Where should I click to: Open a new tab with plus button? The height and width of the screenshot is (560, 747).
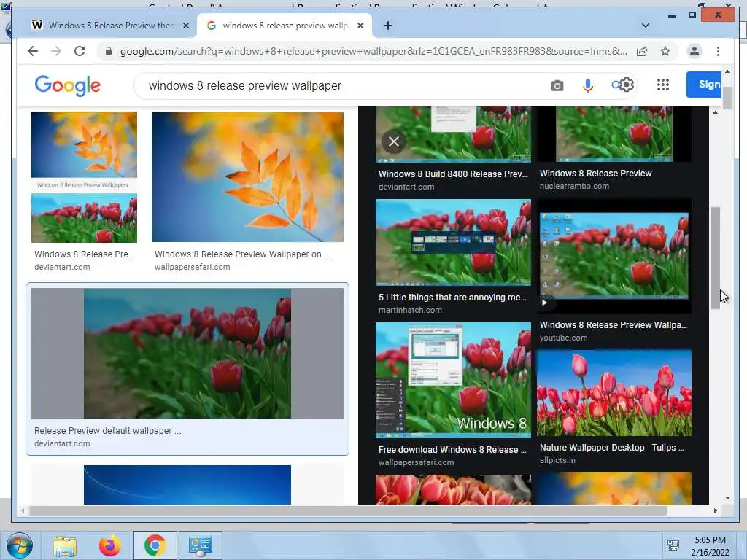[388, 26]
